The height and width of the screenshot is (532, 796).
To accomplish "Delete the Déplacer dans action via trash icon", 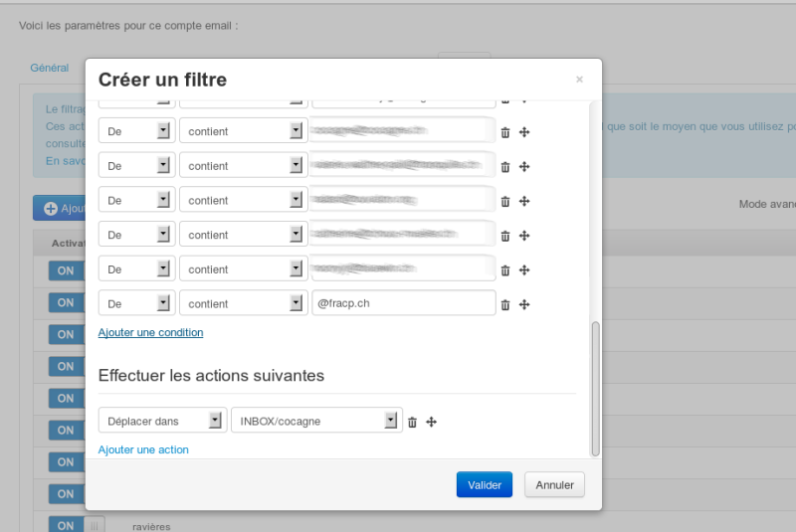I will click(412, 422).
